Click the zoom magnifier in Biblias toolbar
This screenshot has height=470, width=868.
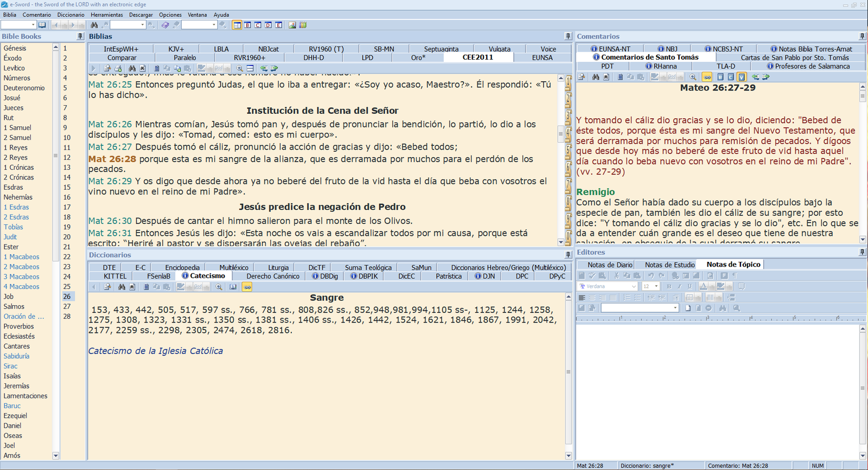[239, 69]
